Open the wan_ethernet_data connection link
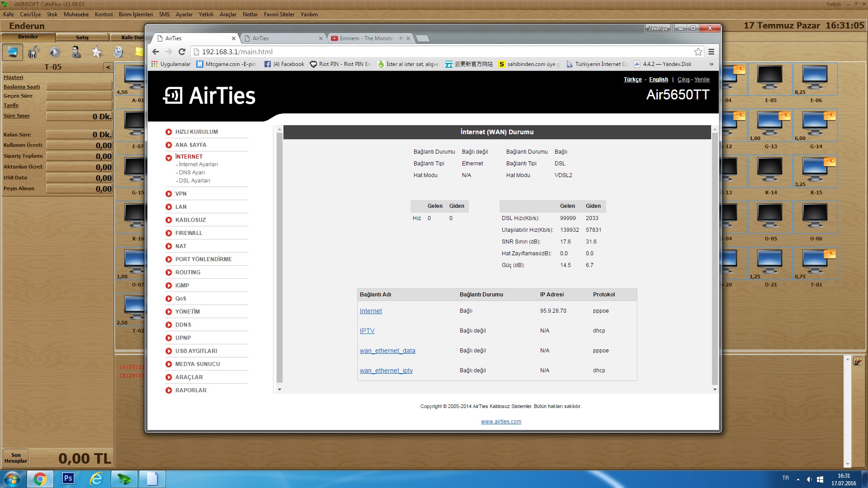Viewport: 868px width, 488px height. point(387,351)
